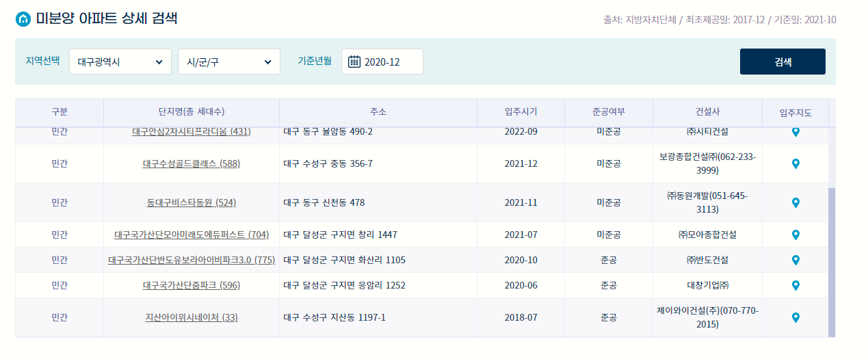Screen dimensions: 868x359
Task: Open the calendar icon in 기준년월 field
Action: [x=354, y=62]
